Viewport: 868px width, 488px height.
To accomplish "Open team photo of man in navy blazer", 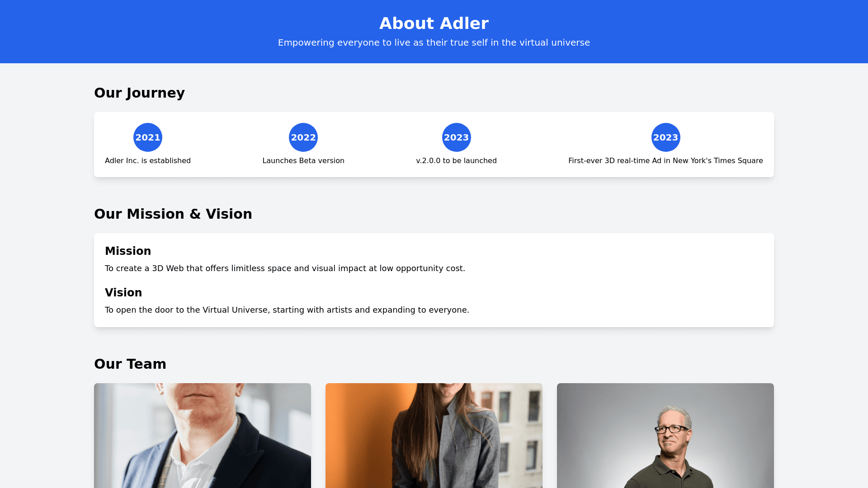I will [203, 436].
